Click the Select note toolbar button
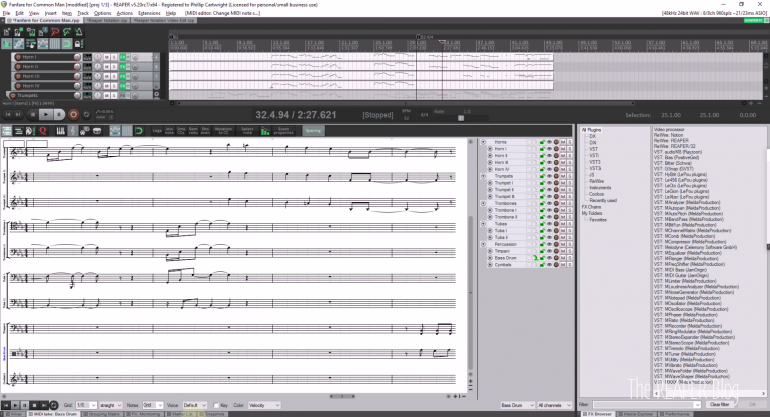Image resolution: width=770 pixels, height=417 pixels. click(x=247, y=131)
